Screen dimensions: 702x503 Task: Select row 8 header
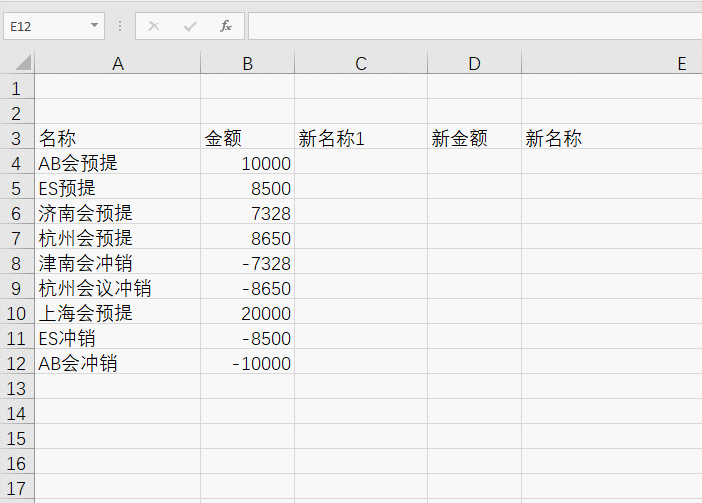point(17,263)
